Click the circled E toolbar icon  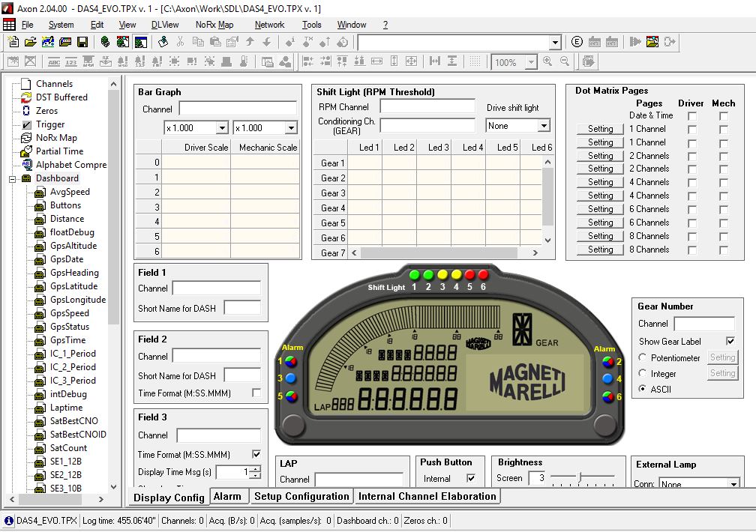577,42
